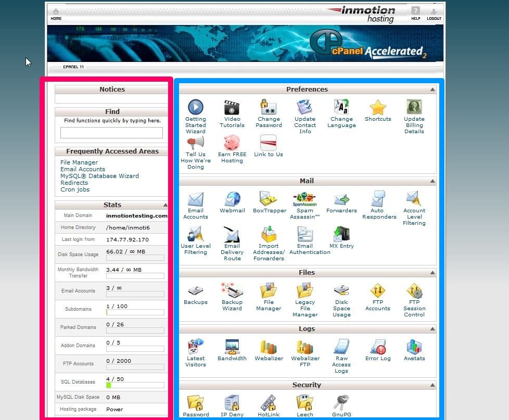Viewport: 509px width, 420px height.
Task: Click the FTP Accounts icon
Action: (x=378, y=291)
